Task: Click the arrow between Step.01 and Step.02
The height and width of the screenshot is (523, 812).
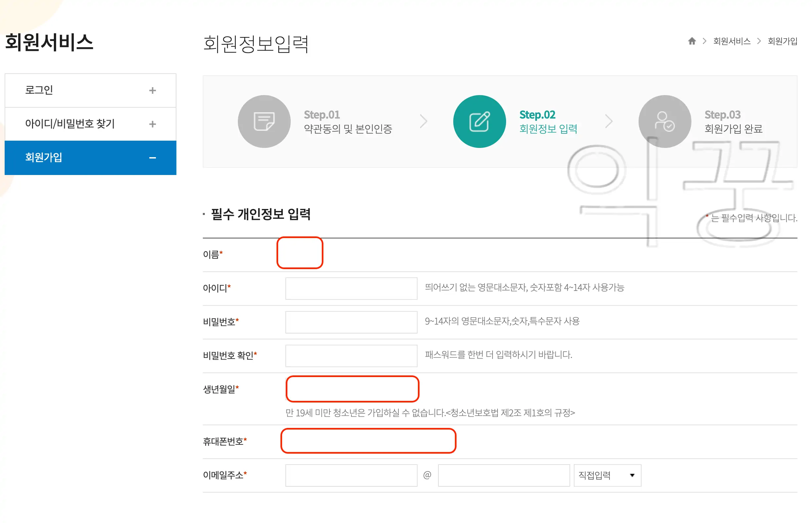Action: pyautogui.click(x=423, y=121)
